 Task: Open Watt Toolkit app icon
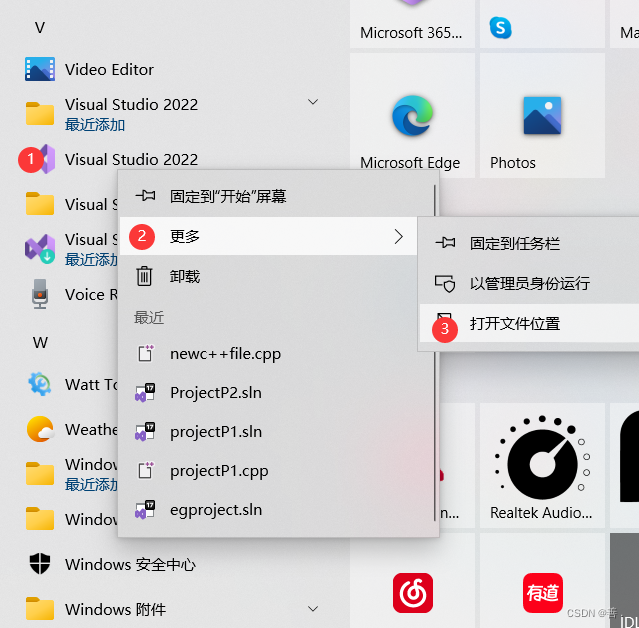click(x=40, y=384)
